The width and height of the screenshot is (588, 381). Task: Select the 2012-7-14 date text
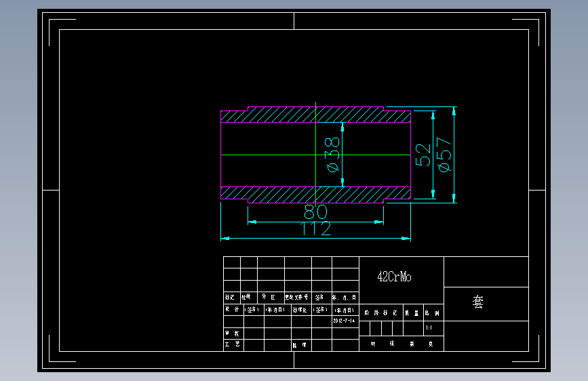[344, 321]
